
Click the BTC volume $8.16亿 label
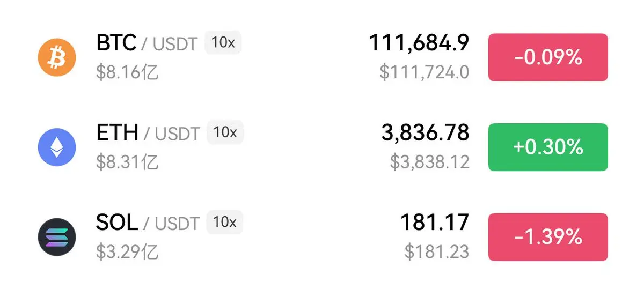[128, 72]
